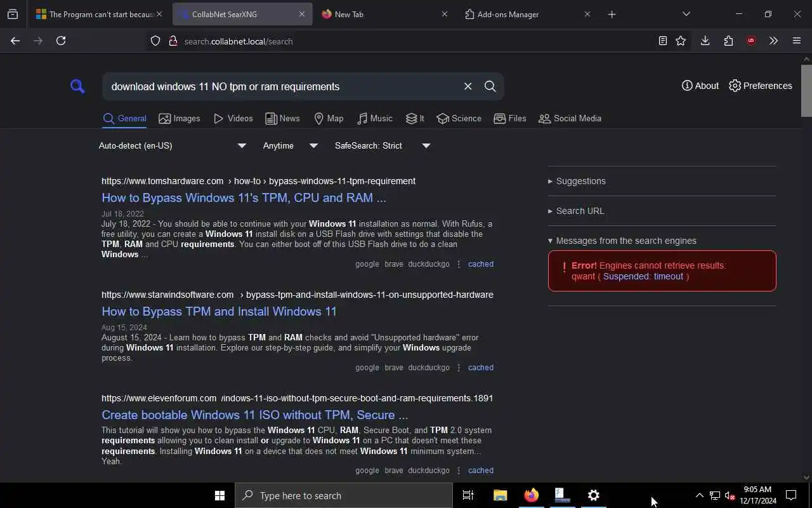Clear the search query text
This screenshot has height=508, width=812.
[468, 86]
